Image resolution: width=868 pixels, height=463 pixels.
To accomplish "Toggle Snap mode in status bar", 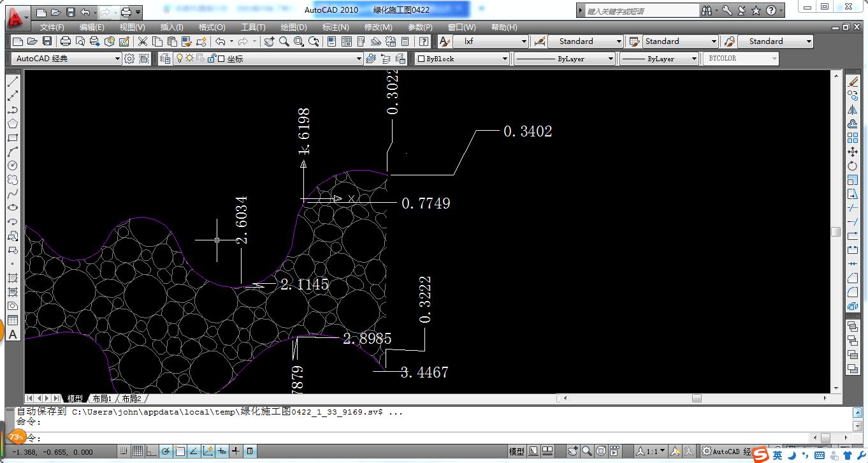I will click(x=123, y=452).
